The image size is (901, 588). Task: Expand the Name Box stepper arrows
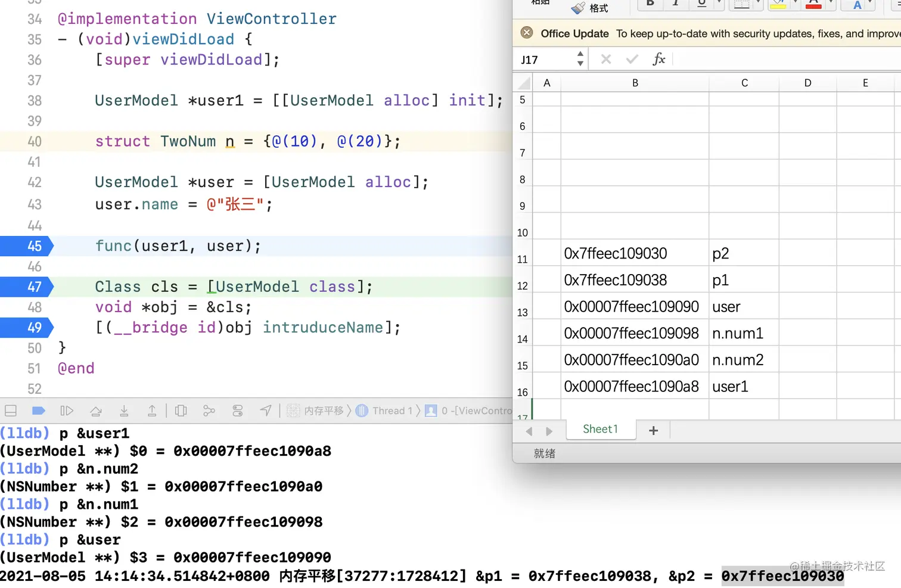tap(580, 59)
